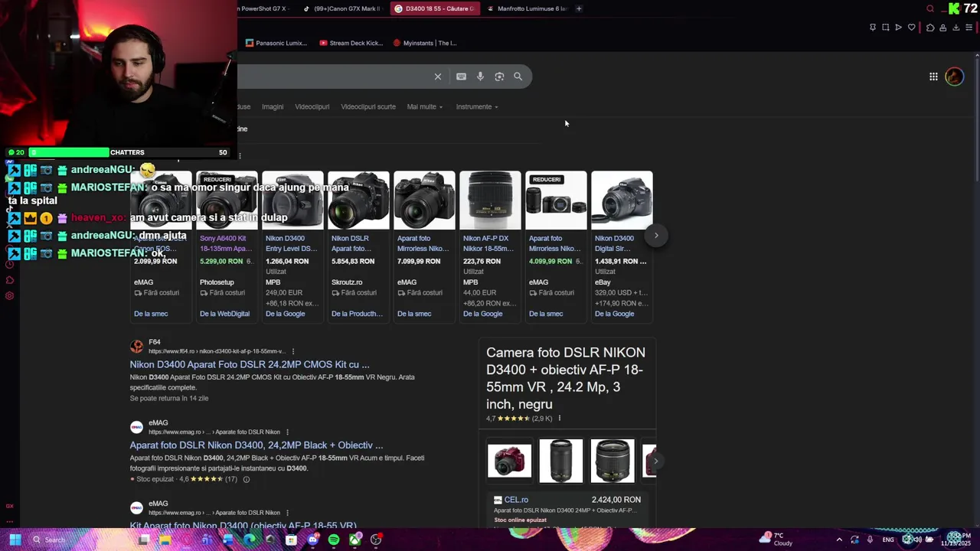Open 'Aparat foto DSLR Nikon D3400, 24,2MP Black' link
980x551 pixels.
click(256, 445)
